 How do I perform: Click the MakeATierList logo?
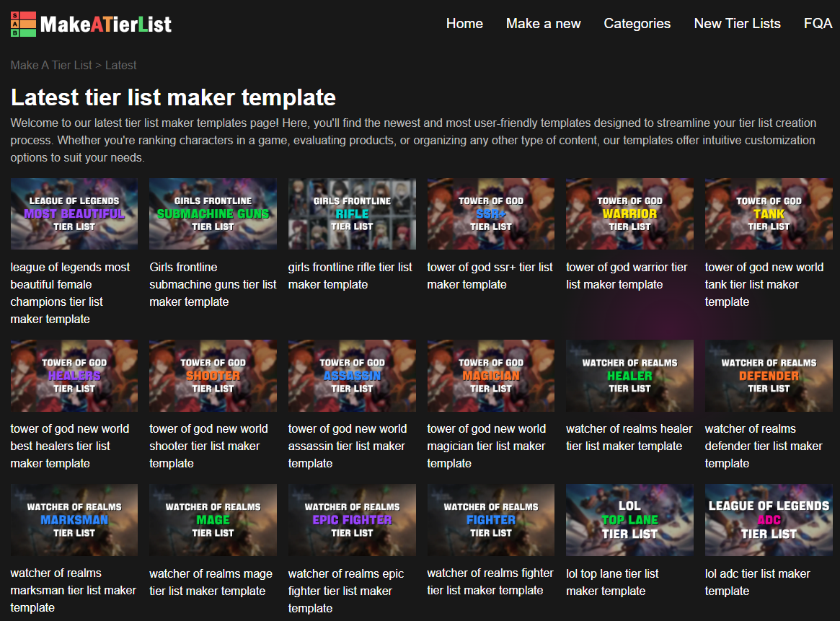[x=91, y=24]
